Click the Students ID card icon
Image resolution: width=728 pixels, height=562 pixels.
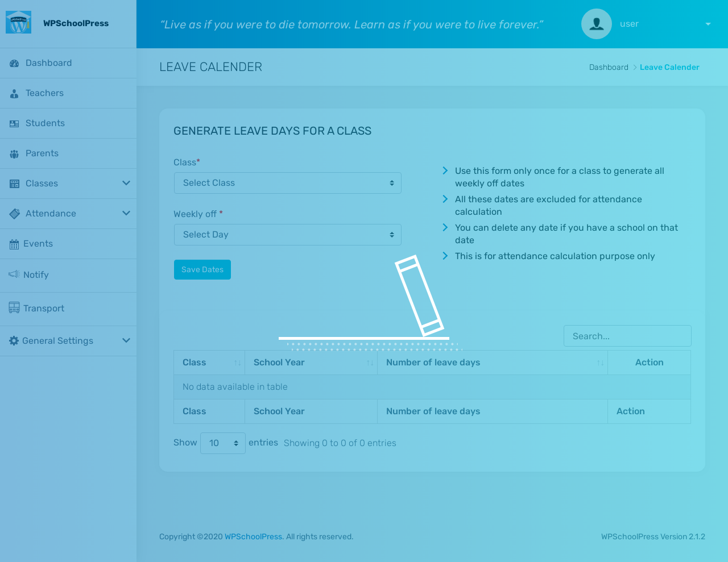point(14,124)
